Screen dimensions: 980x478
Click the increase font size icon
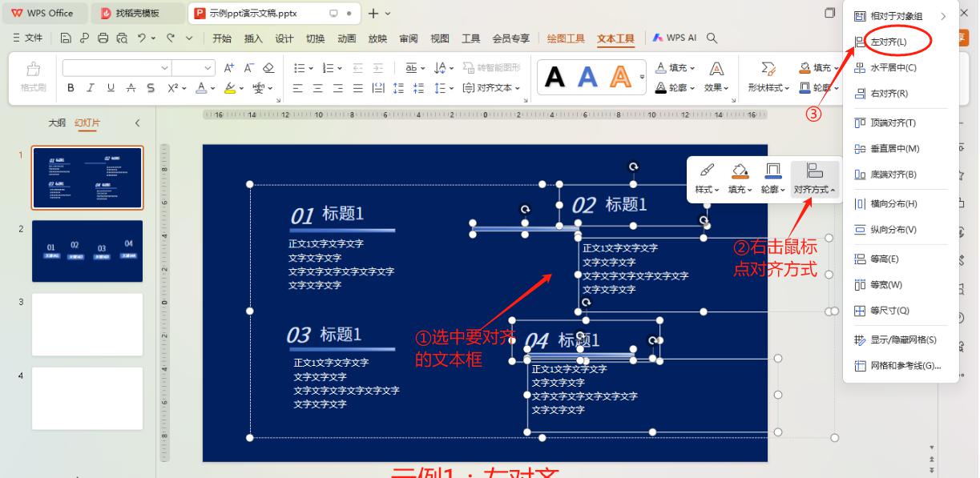point(228,67)
